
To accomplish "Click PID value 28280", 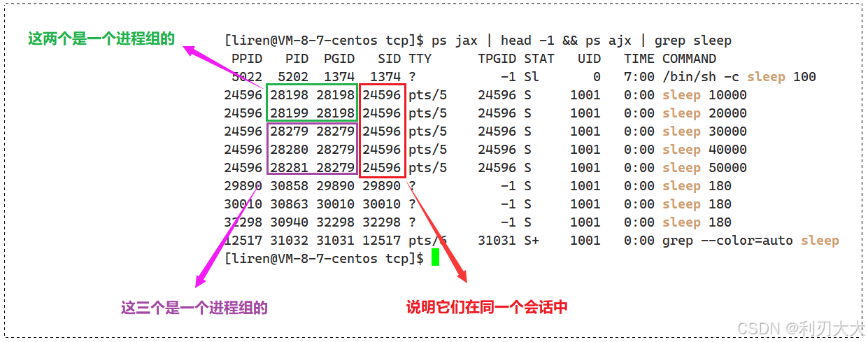I will tap(290, 150).
